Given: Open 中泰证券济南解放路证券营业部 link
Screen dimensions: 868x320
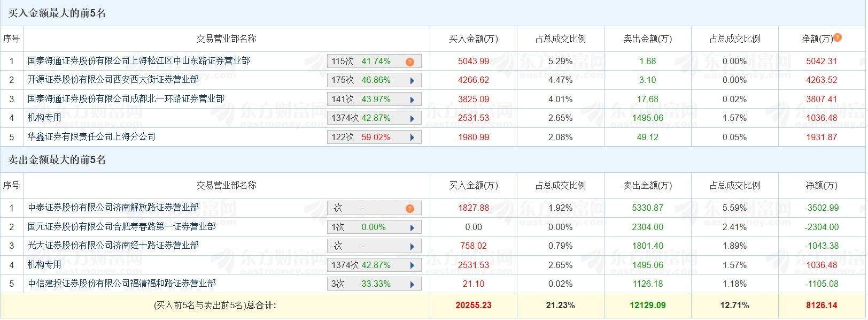Looking at the screenshot, I should tap(113, 208).
